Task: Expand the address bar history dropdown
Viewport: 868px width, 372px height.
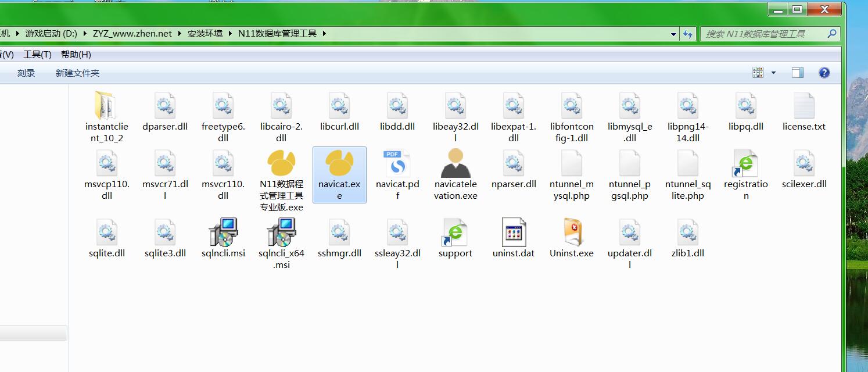Action: point(673,34)
